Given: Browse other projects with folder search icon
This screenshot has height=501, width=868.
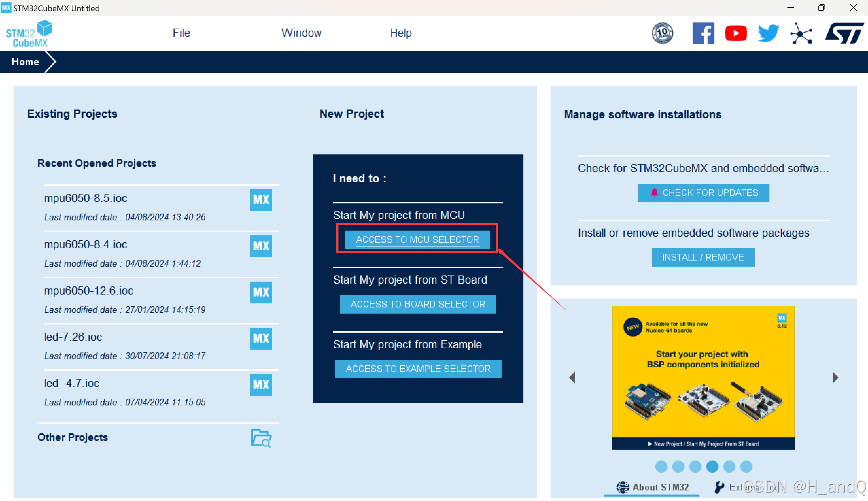Looking at the screenshot, I should (261, 438).
